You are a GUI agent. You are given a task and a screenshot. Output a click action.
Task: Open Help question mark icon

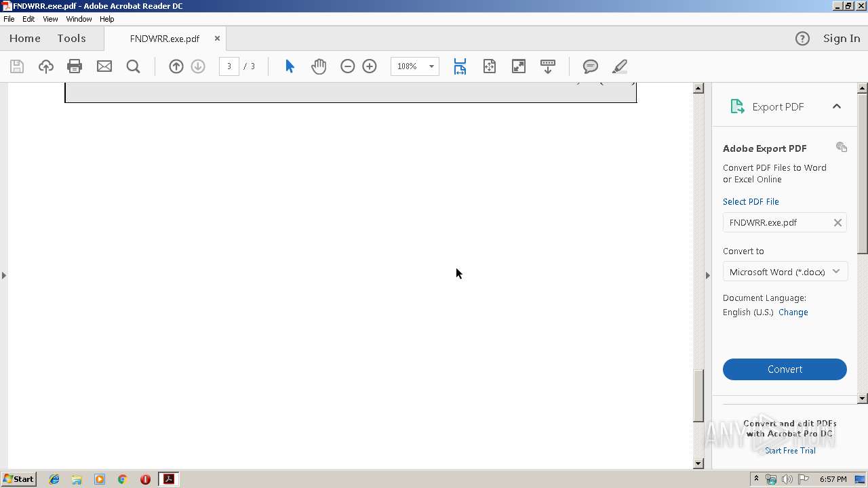802,39
